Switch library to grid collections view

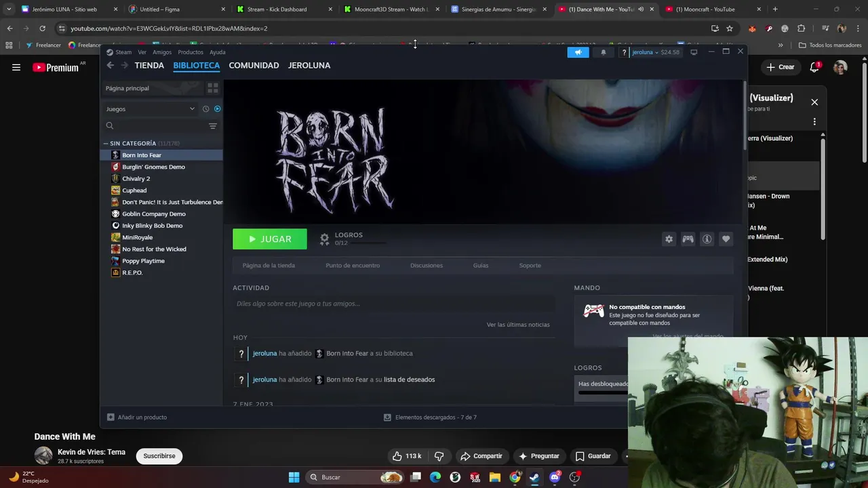coord(213,88)
